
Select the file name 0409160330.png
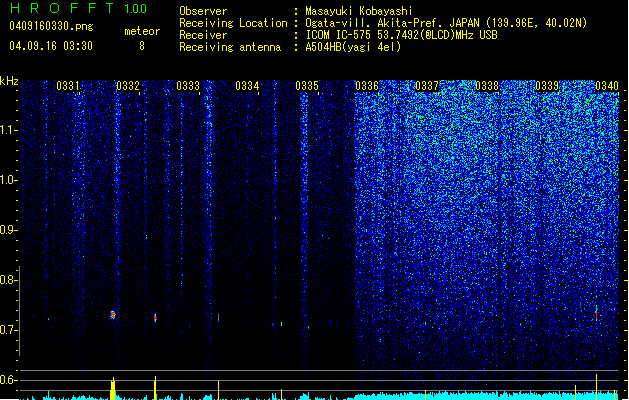pos(51,26)
